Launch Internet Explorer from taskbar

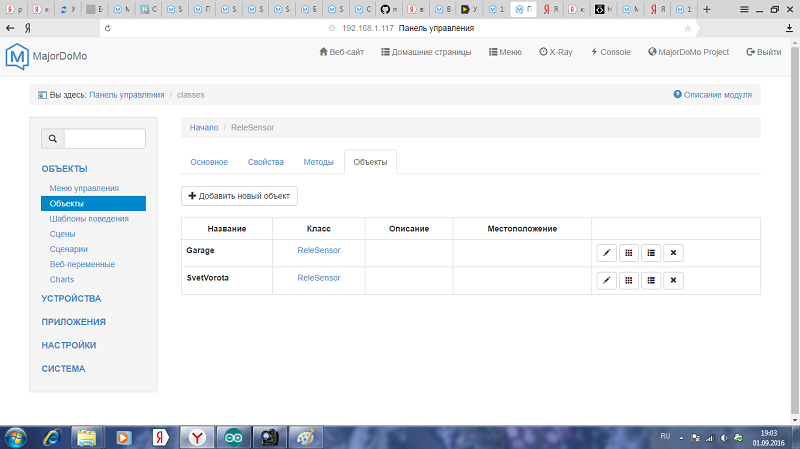[52, 438]
